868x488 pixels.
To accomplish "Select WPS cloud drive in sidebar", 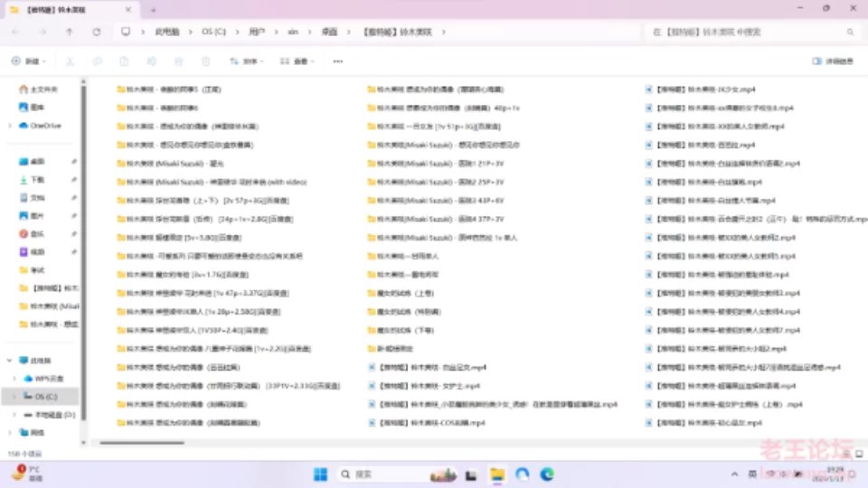I will [x=43, y=379].
